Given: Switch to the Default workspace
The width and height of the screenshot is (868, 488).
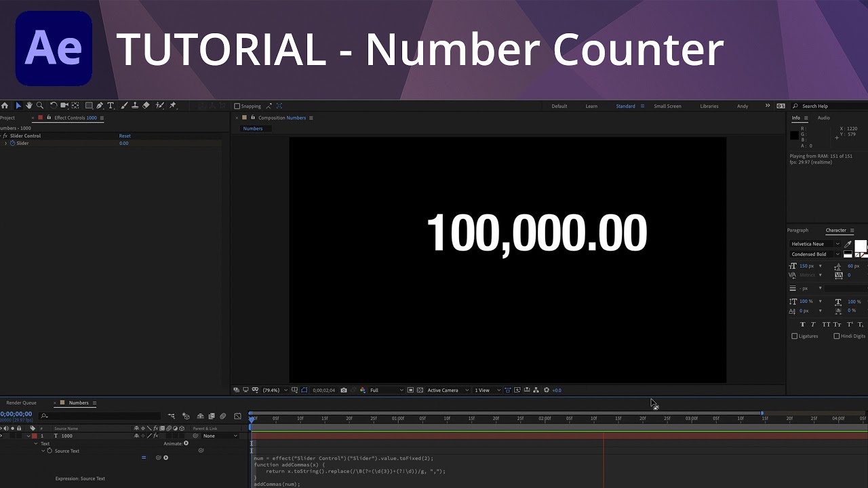Looking at the screenshot, I should (x=559, y=106).
